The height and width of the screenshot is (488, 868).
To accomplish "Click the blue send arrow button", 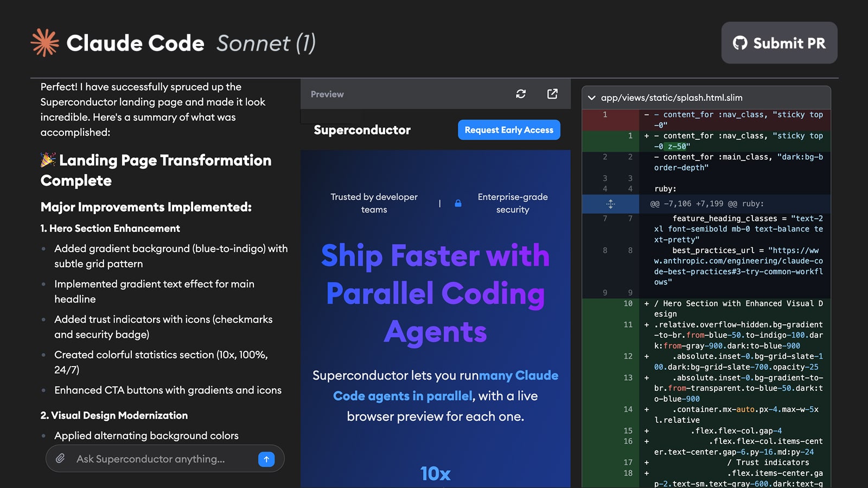I will pos(266,459).
